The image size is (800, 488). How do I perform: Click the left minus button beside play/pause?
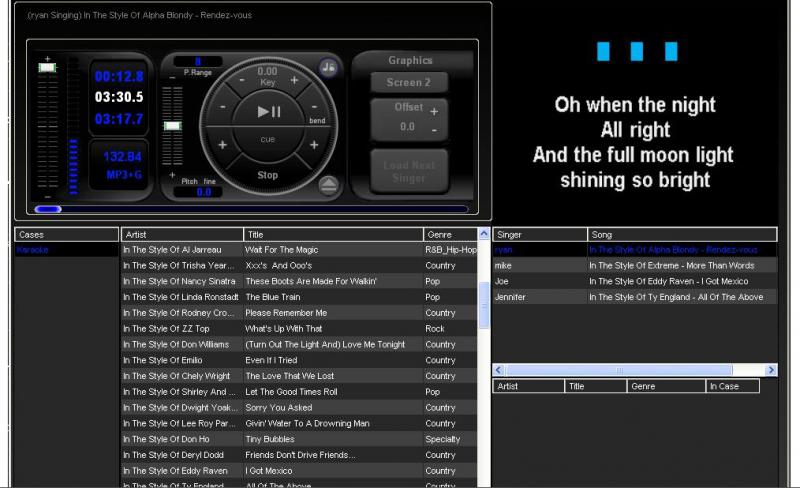click(223, 107)
